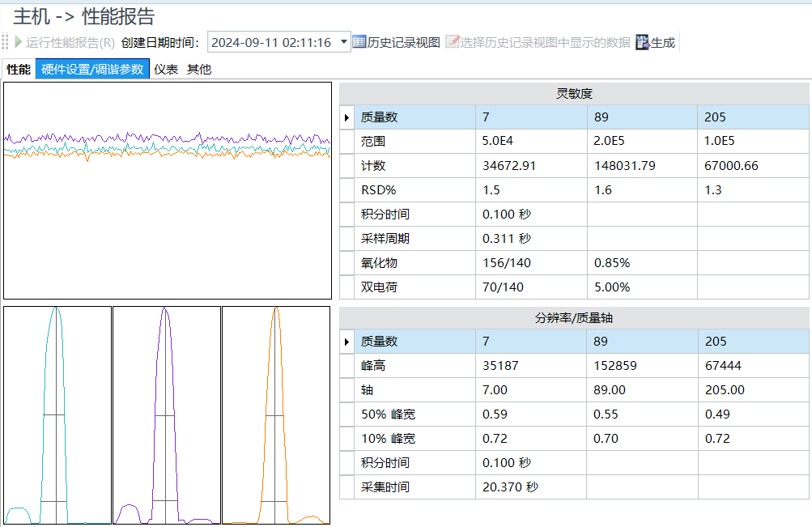This screenshot has width=812, height=527.
Task: Click the RSD% value 1.6
Action: point(603,190)
